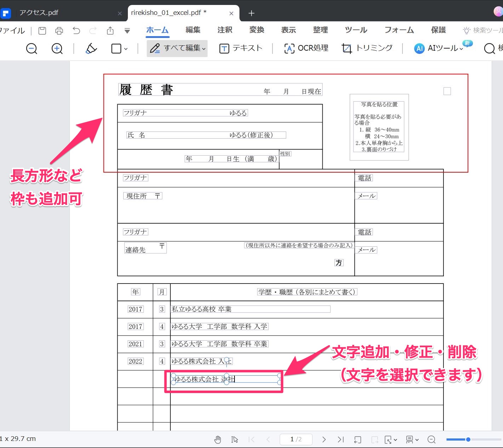Switch to the 注釈 ribbon tab

click(224, 30)
